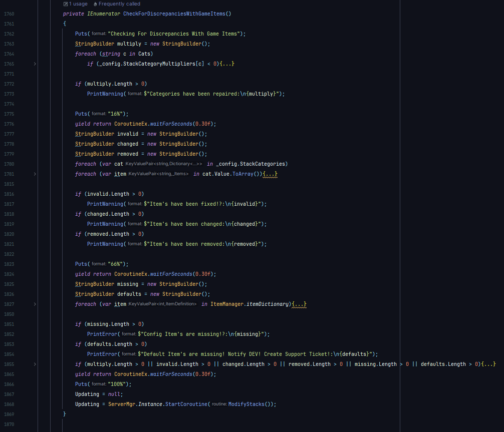Click line number 1760 in the gutter
The width and height of the screenshot is (504, 432).
click(x=9, y=14)
